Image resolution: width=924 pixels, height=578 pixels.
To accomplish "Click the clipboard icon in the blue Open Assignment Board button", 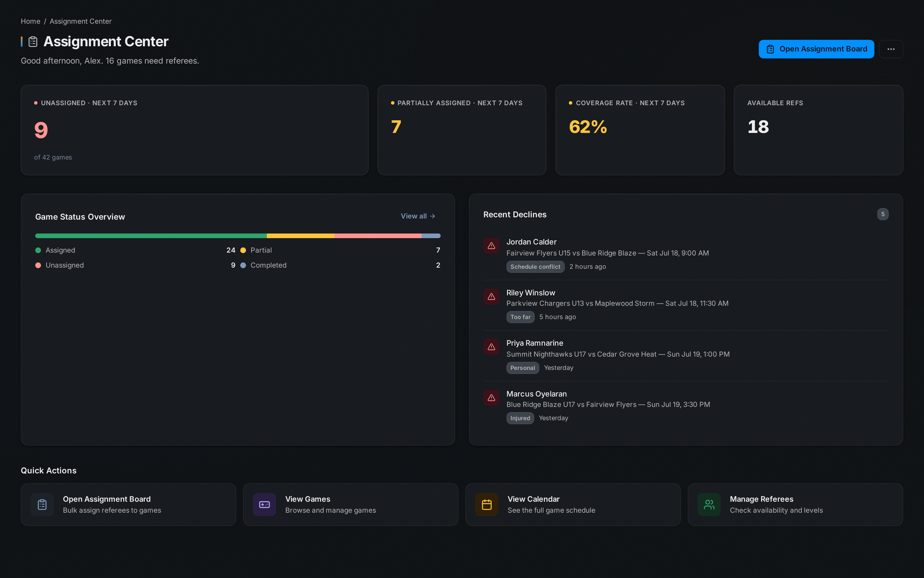I will [x=770, y=49].
